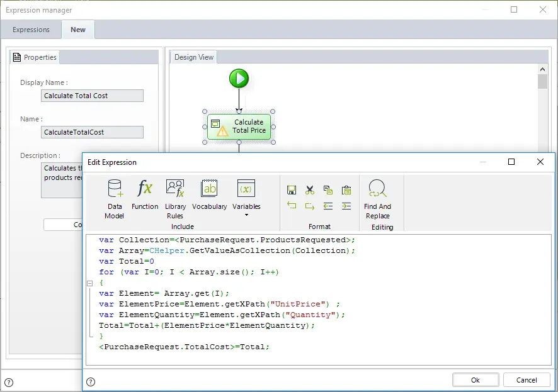Cut selection with the scissors icon
Viewport: 558px width, 392px height.
(x=310, y=190)
